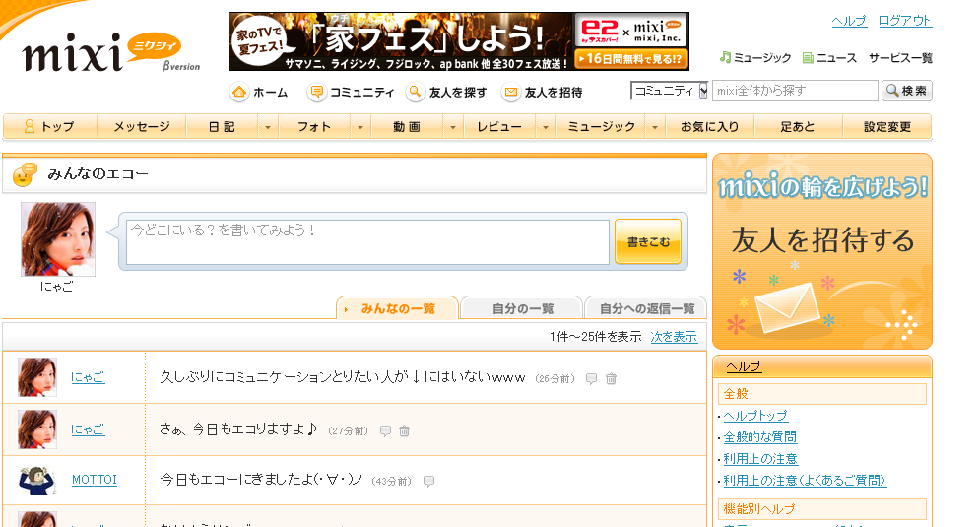Image resolution: width=980 pixels, height=527 pixels.
Task: Click the ヘルプ link at top right
Action: coord(849,21)
